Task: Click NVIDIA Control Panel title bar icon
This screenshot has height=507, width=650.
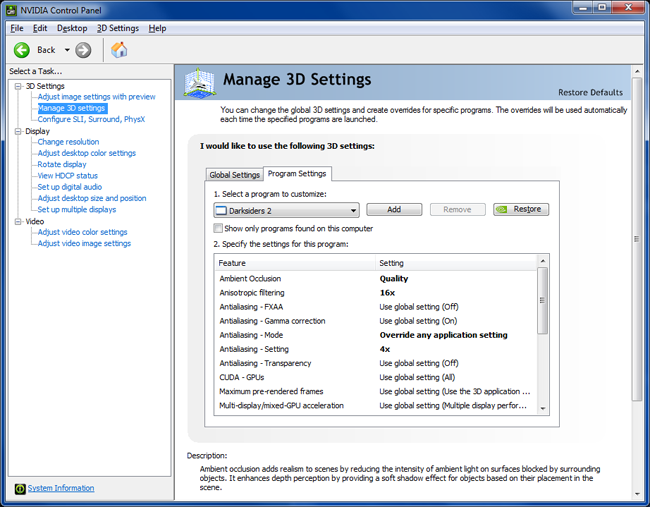Action: [x=11, y=9]
